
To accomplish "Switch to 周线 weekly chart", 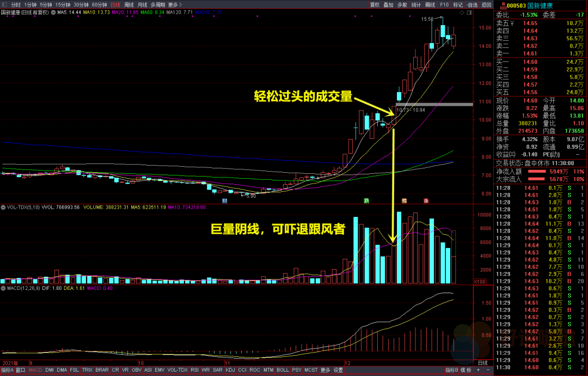I will click(x=129, y=4).
